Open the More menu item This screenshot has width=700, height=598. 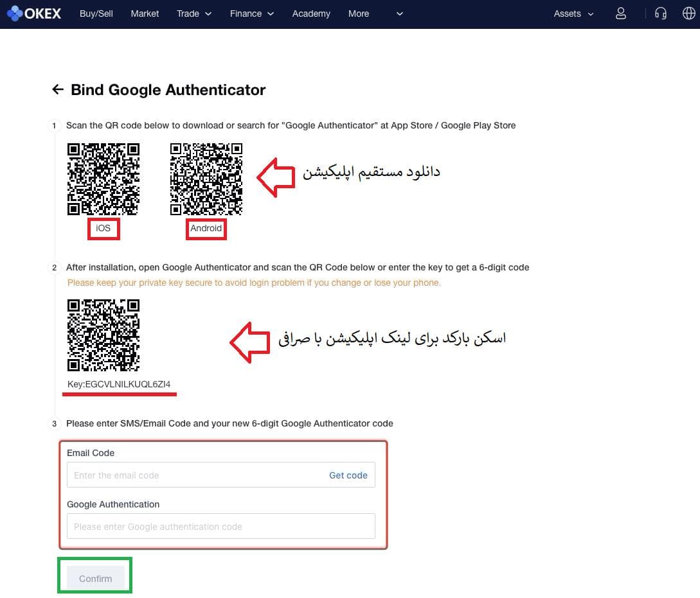pos(359,14)
